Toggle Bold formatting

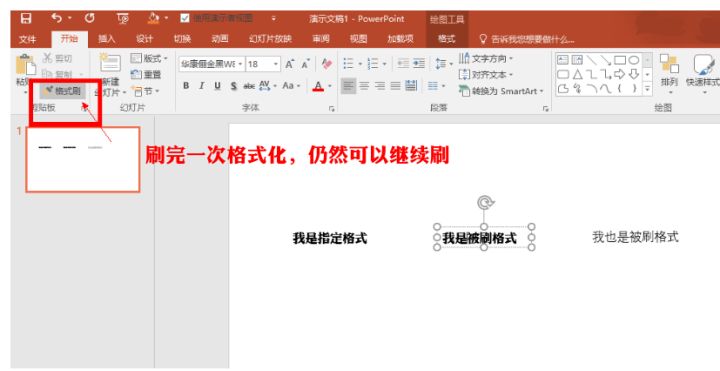click(x=186, y=86)
